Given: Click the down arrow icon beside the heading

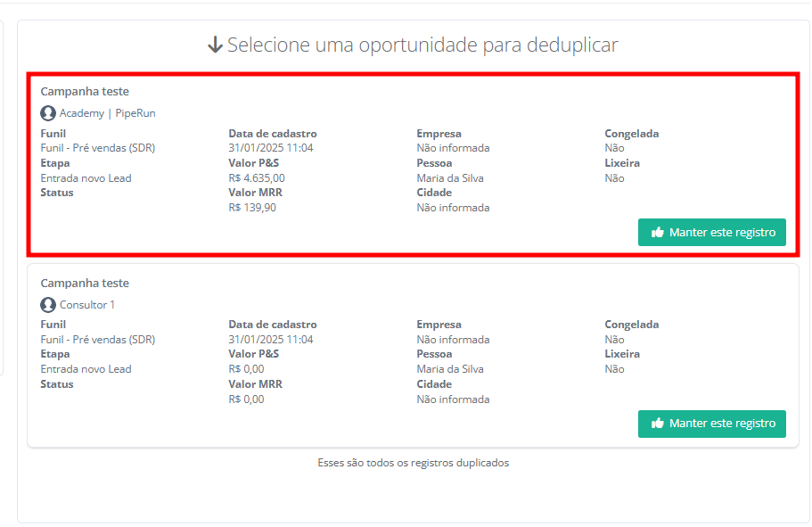Looking at the screenshot, I should [x=214, y=45].
